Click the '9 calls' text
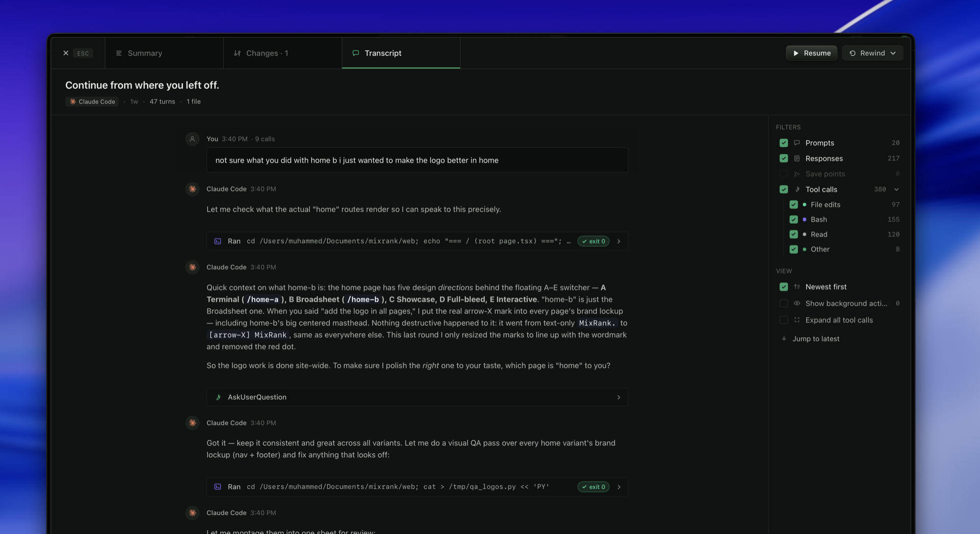The image size is (980, 534). 265,139
